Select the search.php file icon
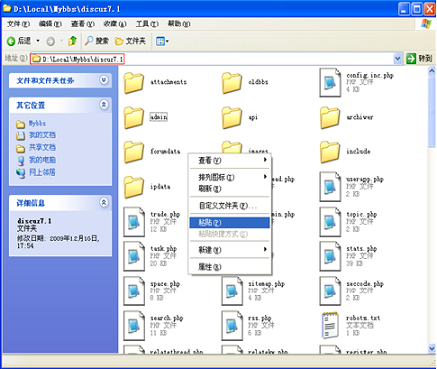 point(134,326)
